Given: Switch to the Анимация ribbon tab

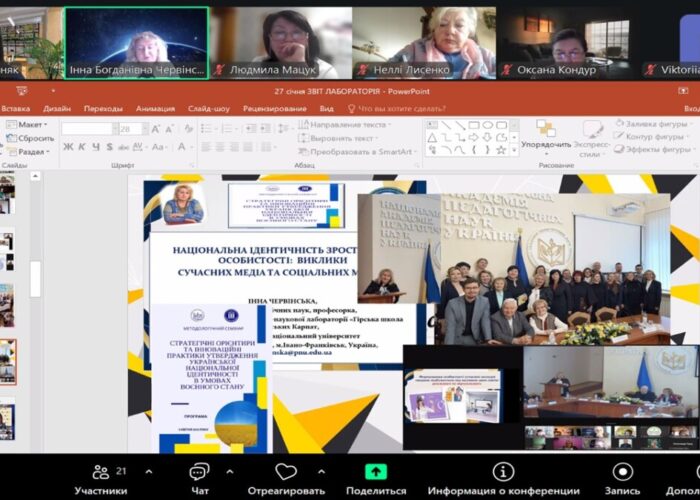Looking at the screenshot, I should pos(155,108).
